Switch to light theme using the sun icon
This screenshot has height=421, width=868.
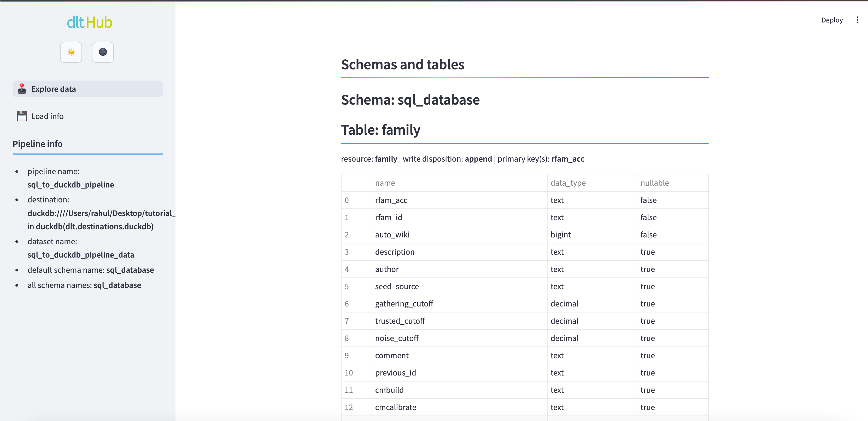tap(71, 52)
